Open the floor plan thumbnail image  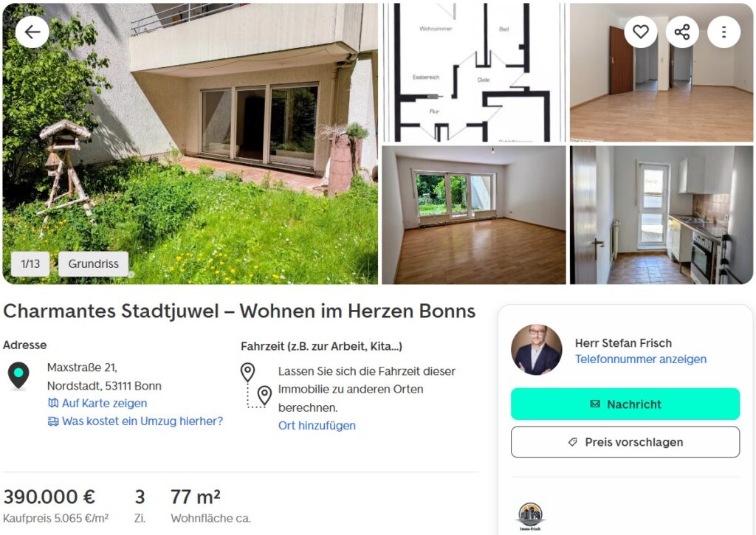[x=474, y=72]
